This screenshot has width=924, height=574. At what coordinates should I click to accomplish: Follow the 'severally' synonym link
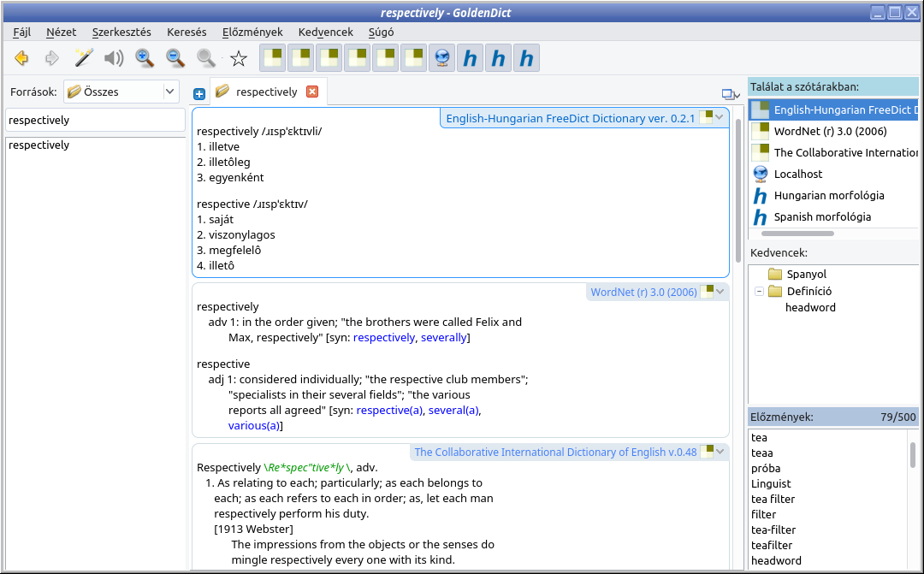pos(444,338)
